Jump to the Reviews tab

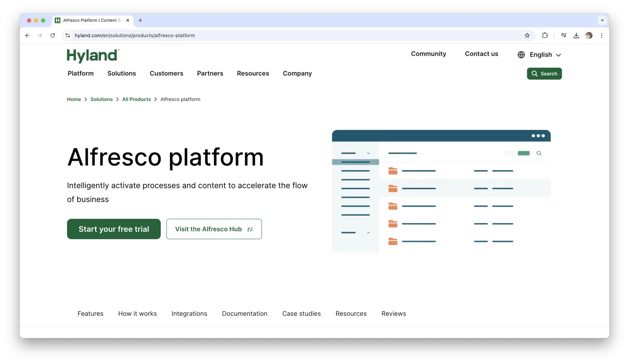pos(394,313)
